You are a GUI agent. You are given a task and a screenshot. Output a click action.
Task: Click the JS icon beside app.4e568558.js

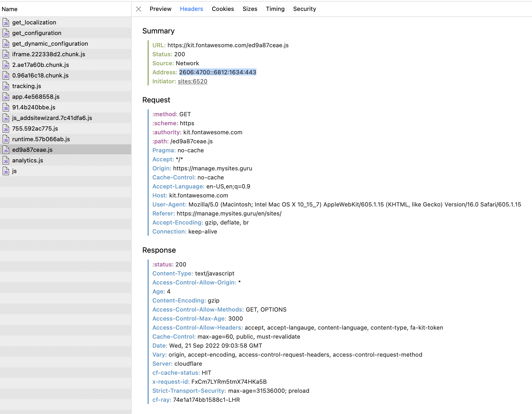tap(6, 97)
